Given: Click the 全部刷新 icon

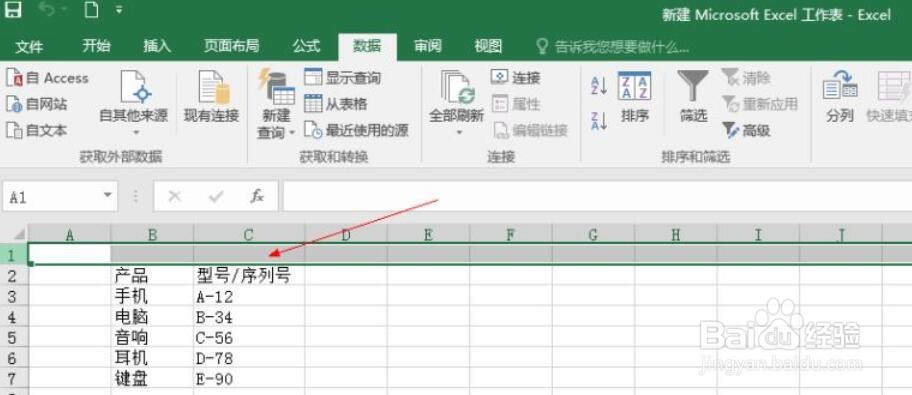Looking at the screenshot, I should (x=457, y=87).
